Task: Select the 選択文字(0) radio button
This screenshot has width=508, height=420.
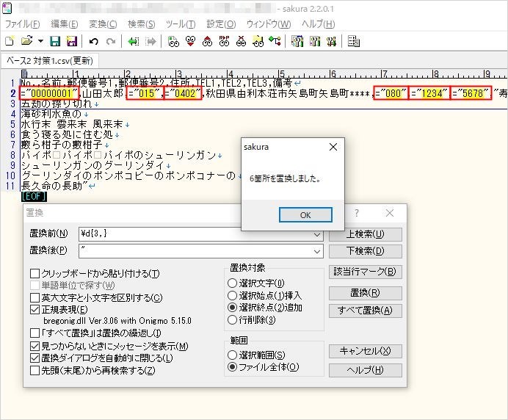Action: tap(232, 283)
